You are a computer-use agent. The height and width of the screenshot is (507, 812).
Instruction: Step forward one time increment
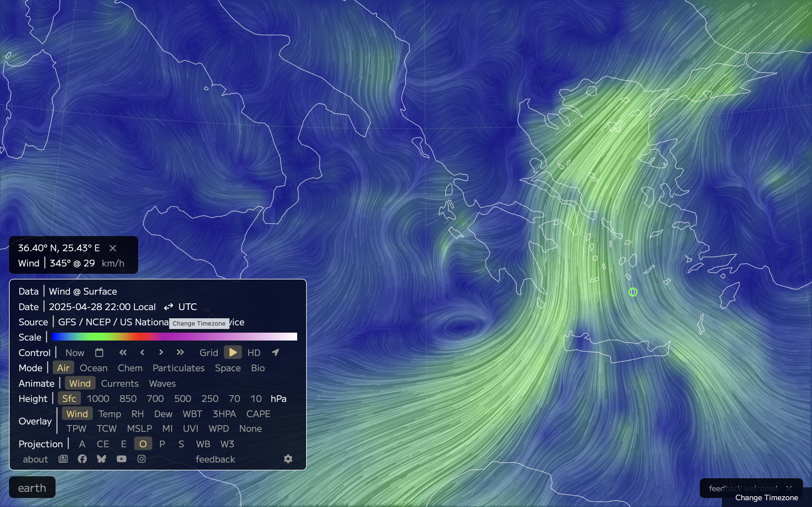click(161, 352)
